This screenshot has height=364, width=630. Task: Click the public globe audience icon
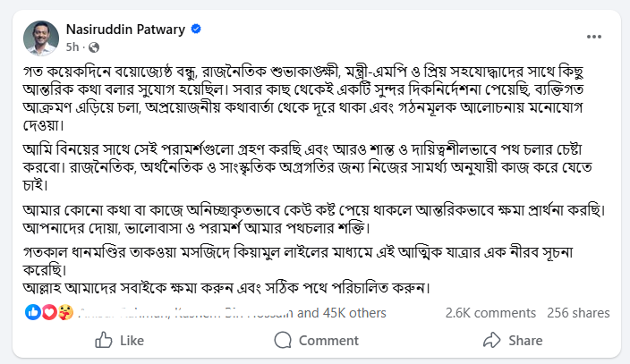[94, 47]
